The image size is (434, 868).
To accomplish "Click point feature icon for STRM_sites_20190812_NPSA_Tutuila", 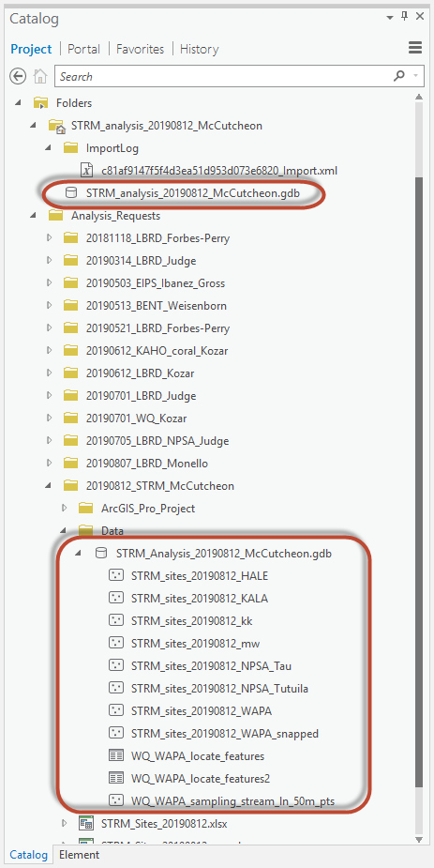I will click(x=115, y=689).
